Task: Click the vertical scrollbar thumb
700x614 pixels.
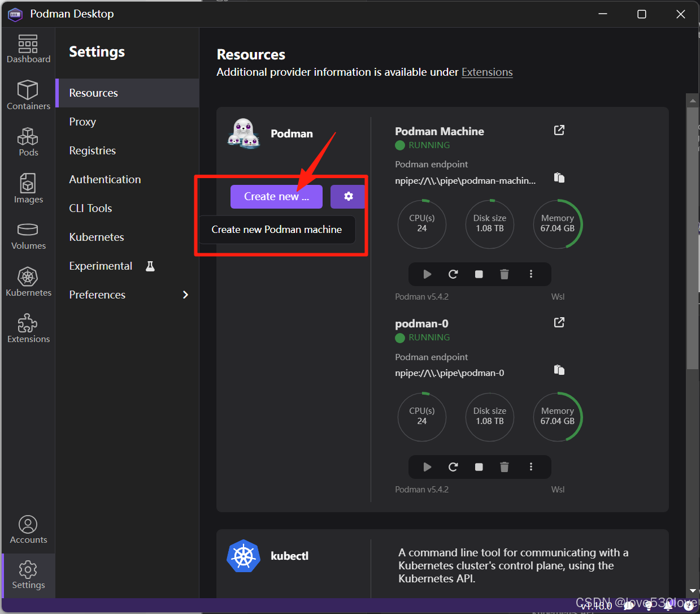Action: [693, 239]
